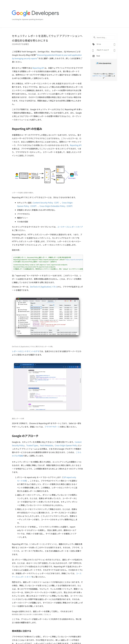Click the violation report example screenshot
The height and width of the screenshot is (644, 129).
[47, 387]
